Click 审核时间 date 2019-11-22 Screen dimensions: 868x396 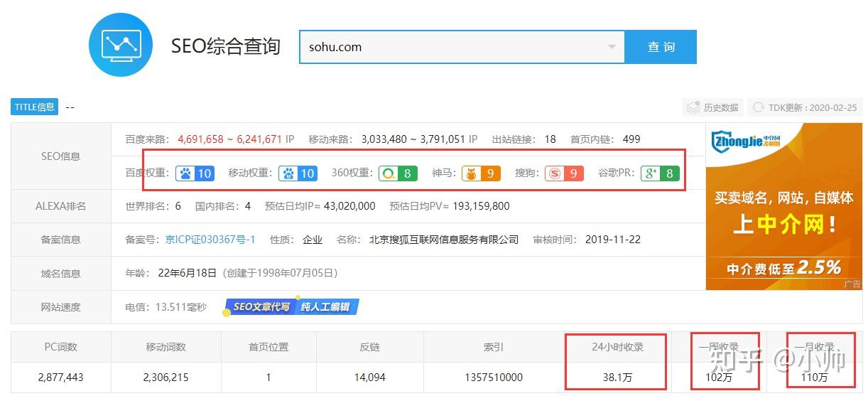point(613,240)
